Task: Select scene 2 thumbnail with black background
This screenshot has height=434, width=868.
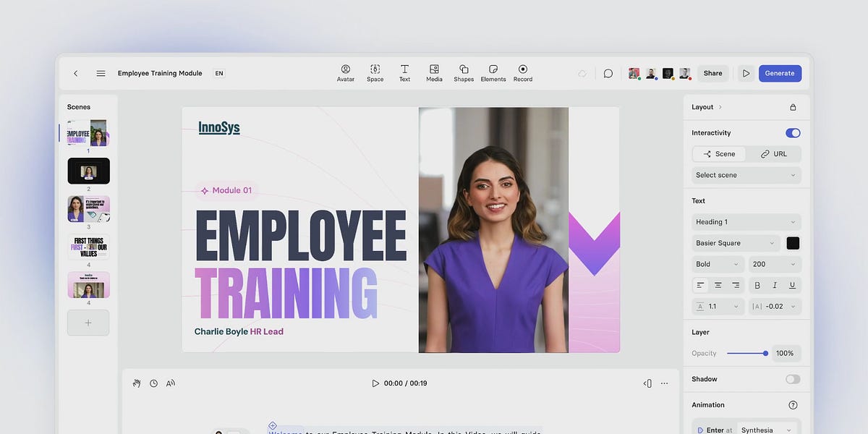Action: (88, 171)
